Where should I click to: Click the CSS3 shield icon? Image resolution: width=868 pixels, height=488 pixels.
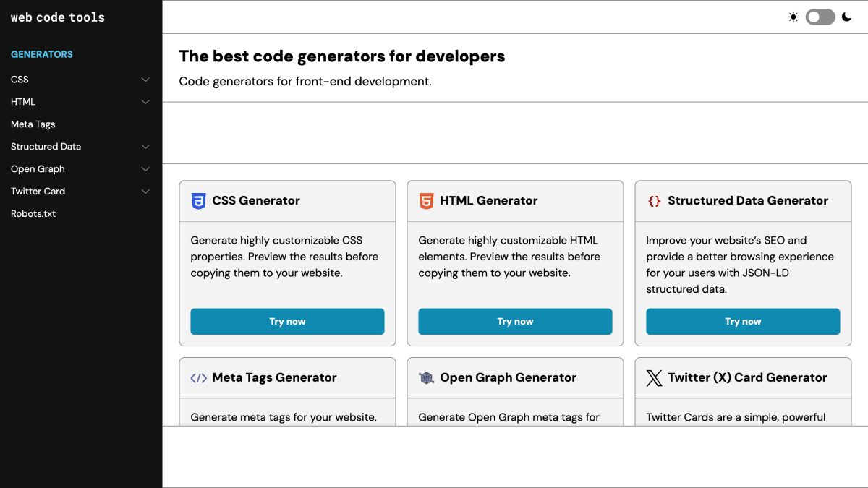point(198,201)
